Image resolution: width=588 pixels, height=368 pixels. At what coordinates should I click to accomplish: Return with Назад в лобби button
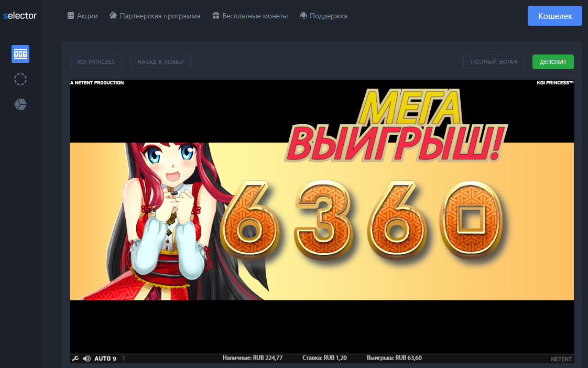[160, 62]
